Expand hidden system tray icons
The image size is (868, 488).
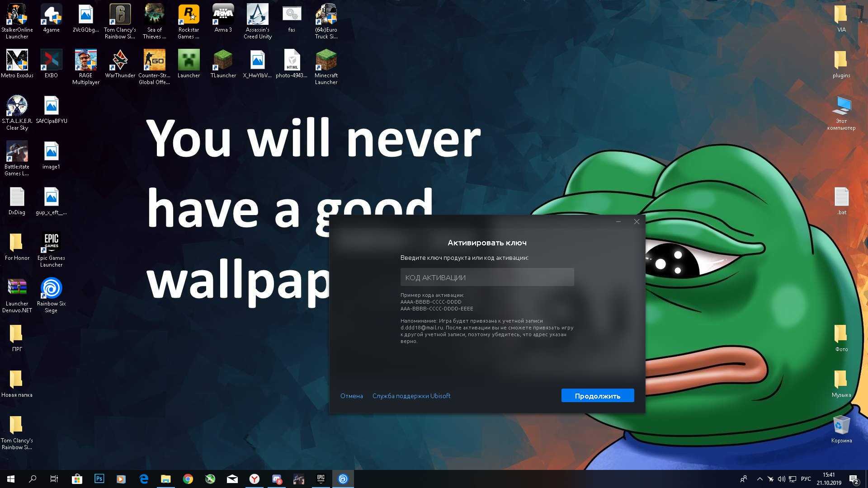pyautogui.click(x=759, y=479)
